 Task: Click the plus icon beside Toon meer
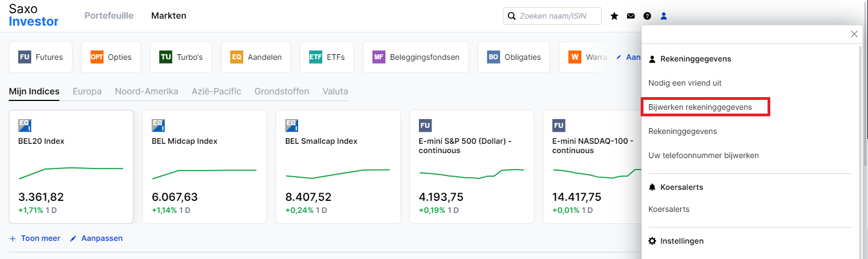pos(13,239)
